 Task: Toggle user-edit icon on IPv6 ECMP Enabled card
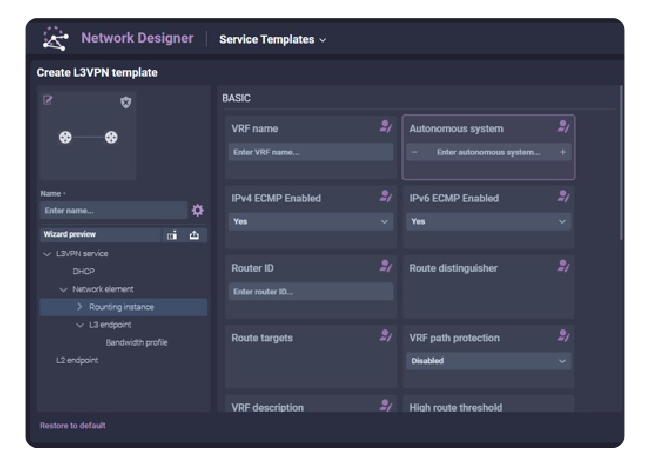click(x=563, y=196)
